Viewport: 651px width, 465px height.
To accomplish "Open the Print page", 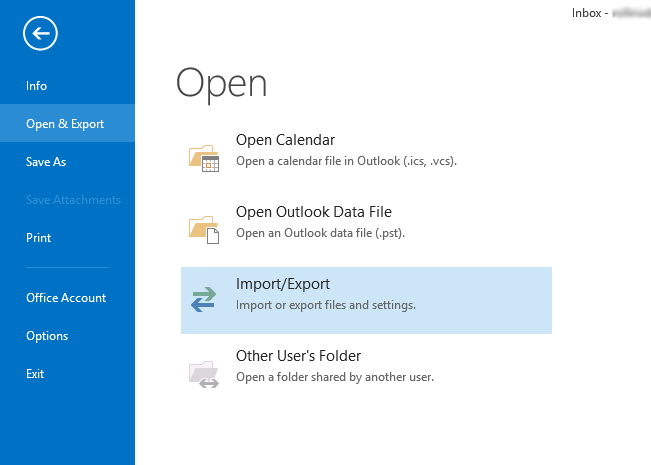I will (x=39, y=238).
